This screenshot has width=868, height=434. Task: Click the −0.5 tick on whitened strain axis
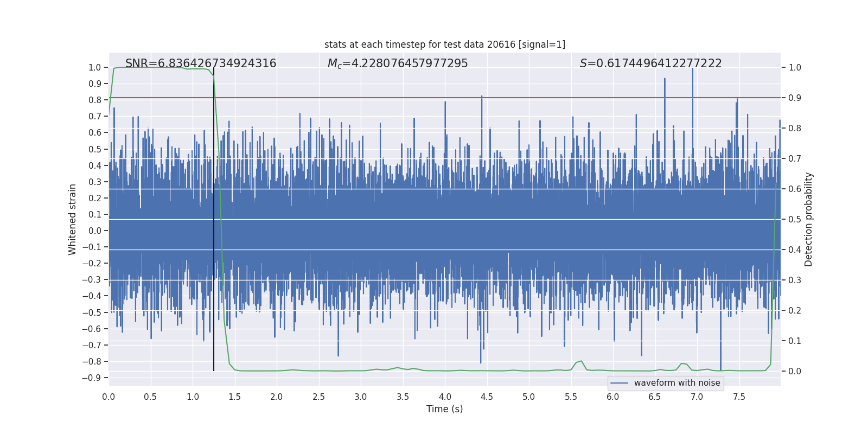pos(92,312)
